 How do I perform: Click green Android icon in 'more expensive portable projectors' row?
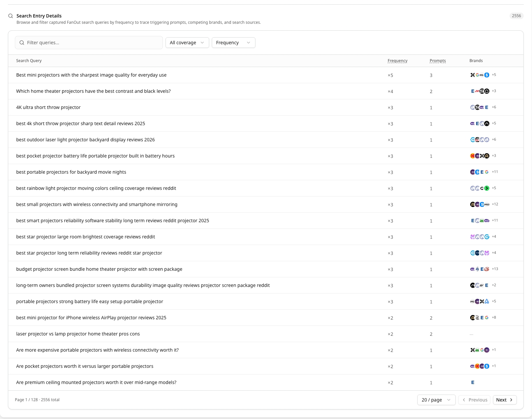point(477,350)
